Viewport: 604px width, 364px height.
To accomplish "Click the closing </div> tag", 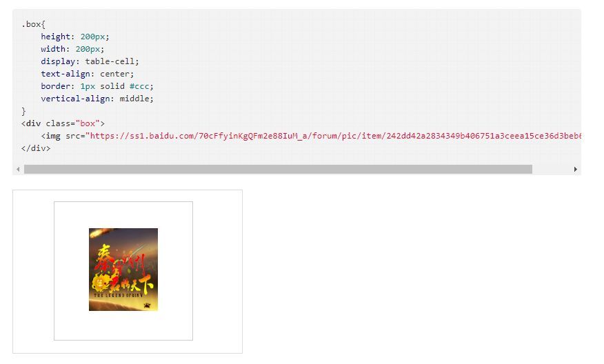I will [36, 148].
